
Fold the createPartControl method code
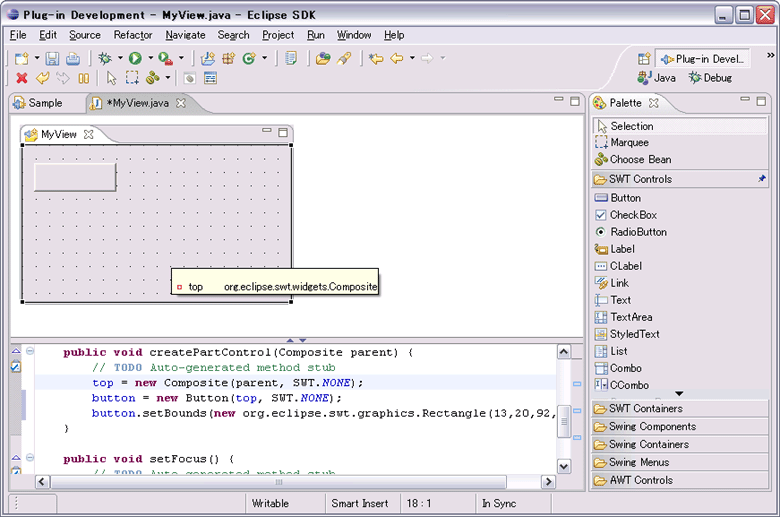pos(30,351)
